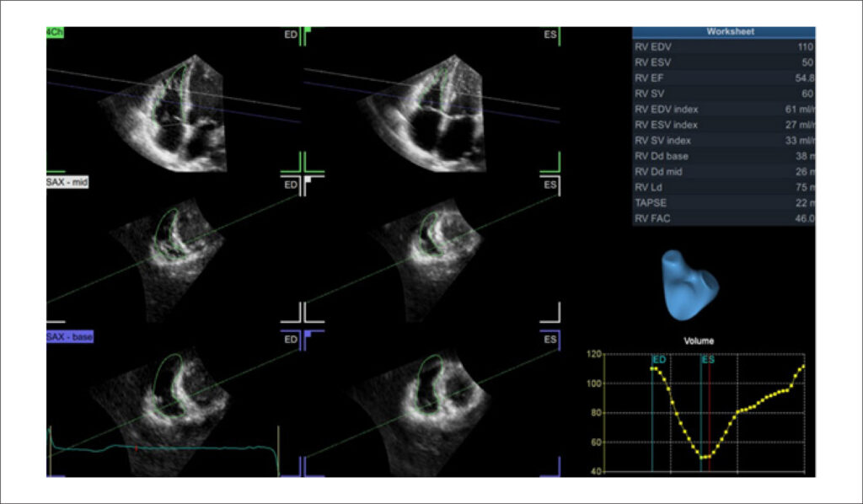
Task: Click the ES label in the 4Ch row
Action: [549, 35]
